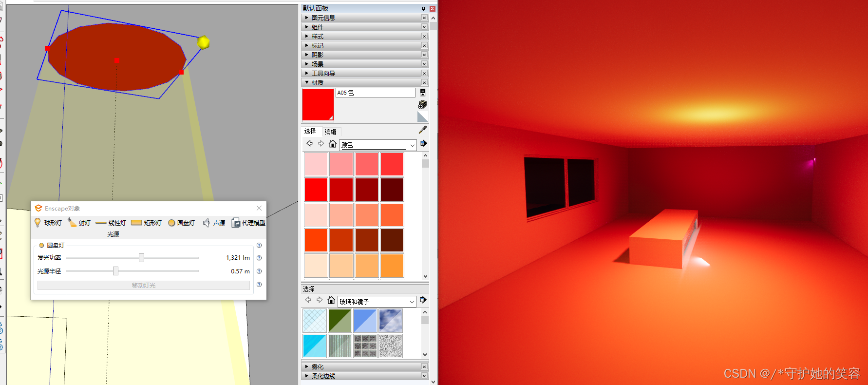Close the 图元信息 panel
This screenshot has width=868, height=385.
pyautogui.click(x=424, y=18)
